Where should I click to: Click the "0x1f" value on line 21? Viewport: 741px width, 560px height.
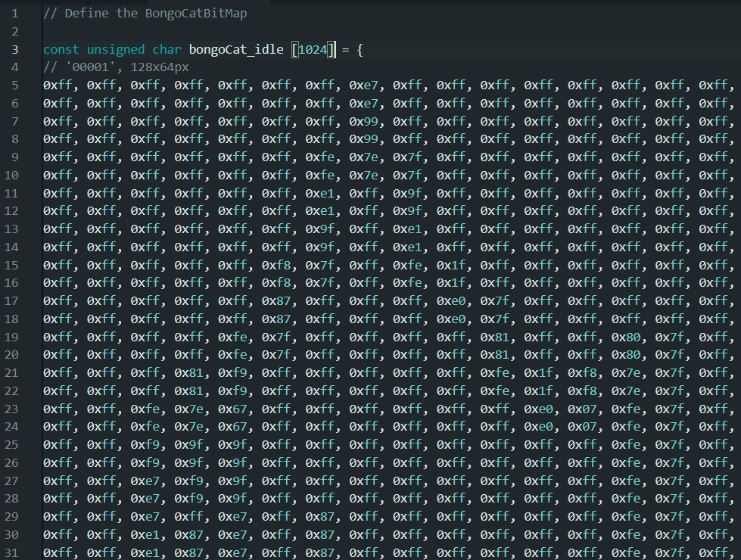(x=538, y=372)
